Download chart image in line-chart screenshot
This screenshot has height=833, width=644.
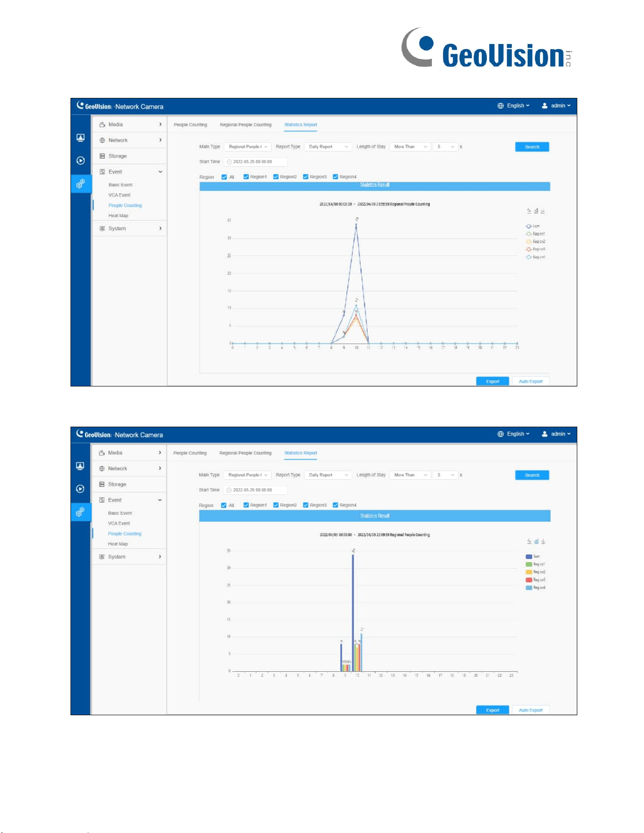click(x=543, y=211)
